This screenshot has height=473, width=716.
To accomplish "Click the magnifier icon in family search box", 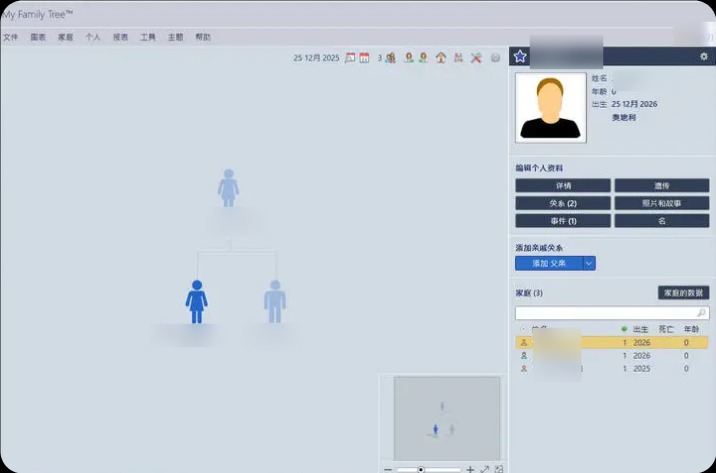I will 701,313.
